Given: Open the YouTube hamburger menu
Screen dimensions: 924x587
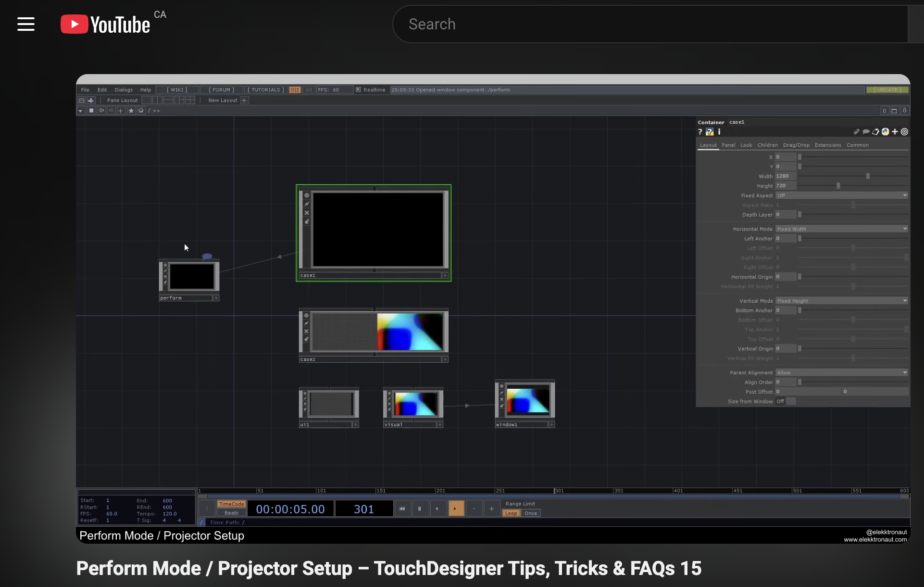Looking at the screenshot, I should (x=26, y=24).
